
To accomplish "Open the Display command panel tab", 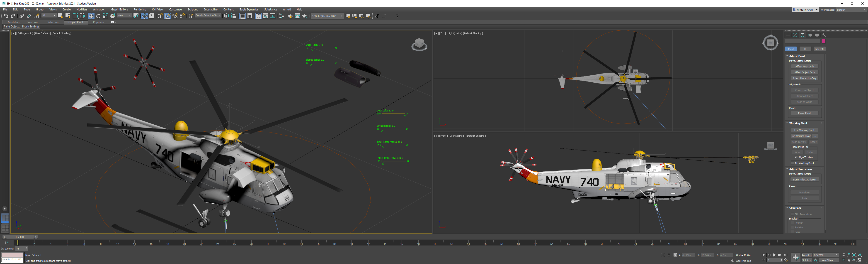I will (817, 35).
